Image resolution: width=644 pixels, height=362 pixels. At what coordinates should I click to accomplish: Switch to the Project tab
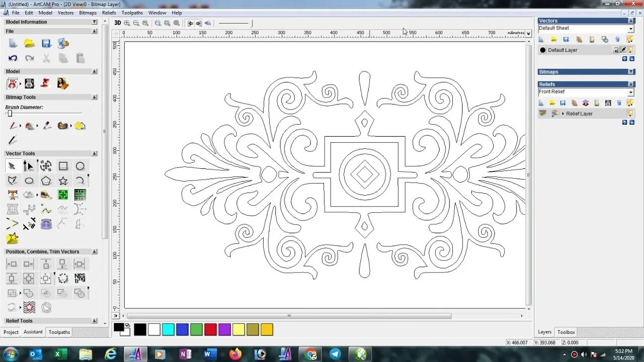[x=11, y=332]
